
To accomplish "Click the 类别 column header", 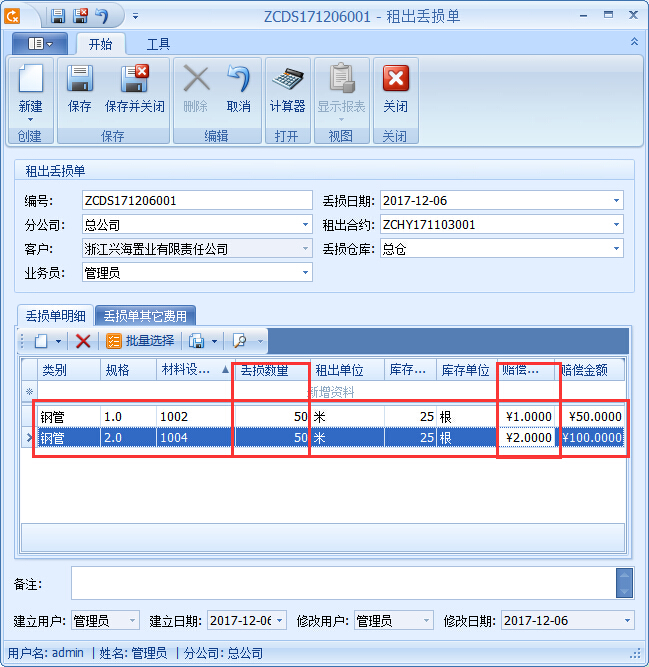I will point(69,370).
